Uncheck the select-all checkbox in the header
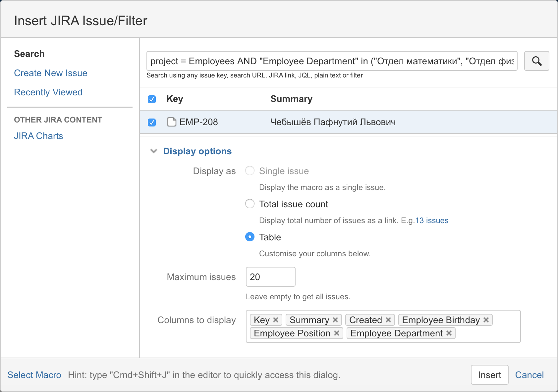558x392 pixels. [151, 99]
